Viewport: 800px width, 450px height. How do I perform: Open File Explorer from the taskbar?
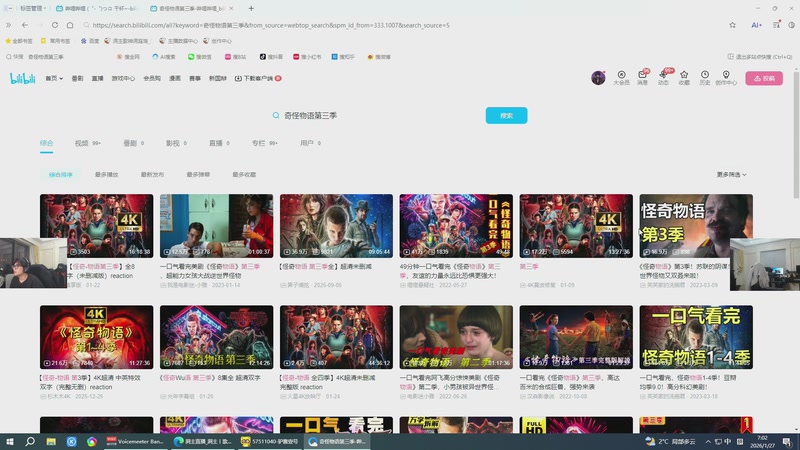pyautogui.click(x=51, y=441)
